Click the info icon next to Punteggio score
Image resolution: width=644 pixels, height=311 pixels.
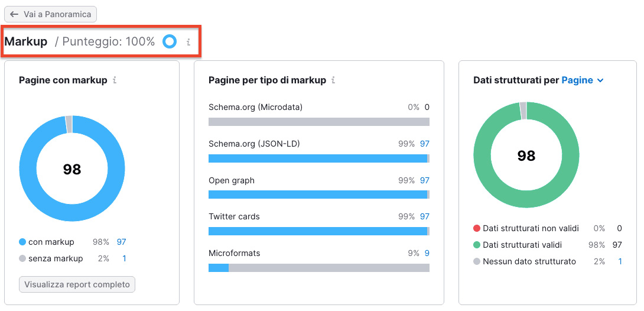(188, 42)
